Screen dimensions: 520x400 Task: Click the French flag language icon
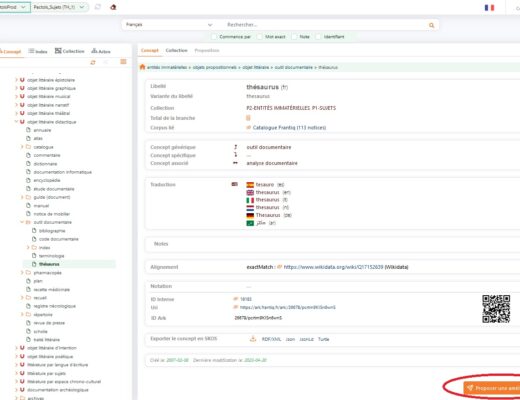click(489, 7)
